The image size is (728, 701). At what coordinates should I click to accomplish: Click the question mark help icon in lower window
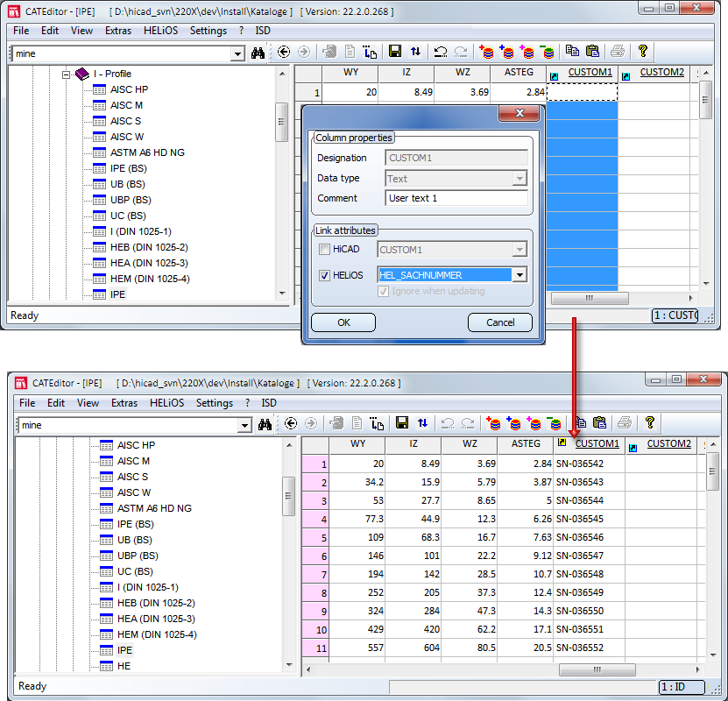pyautogui.click(x=649, y=423)
